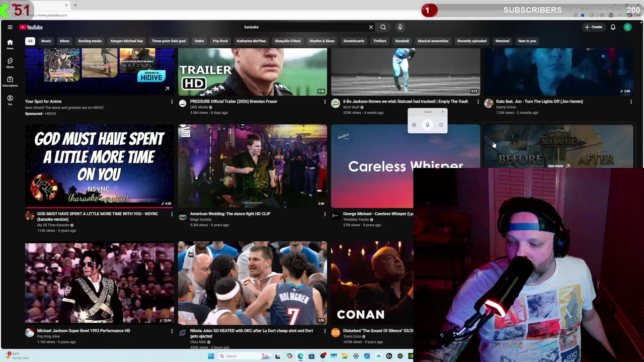The height and width of the screenshot is (362, 644).
Task: Select the Thrillers chip
Action: click(380, 41)
